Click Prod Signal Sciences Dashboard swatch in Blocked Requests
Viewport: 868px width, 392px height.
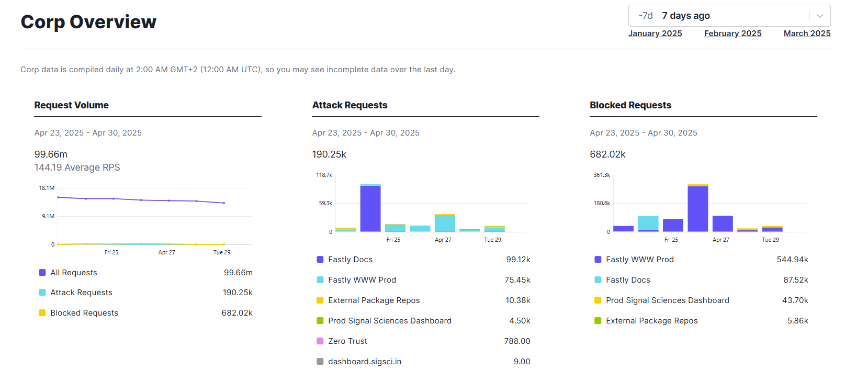pos(598,300)
